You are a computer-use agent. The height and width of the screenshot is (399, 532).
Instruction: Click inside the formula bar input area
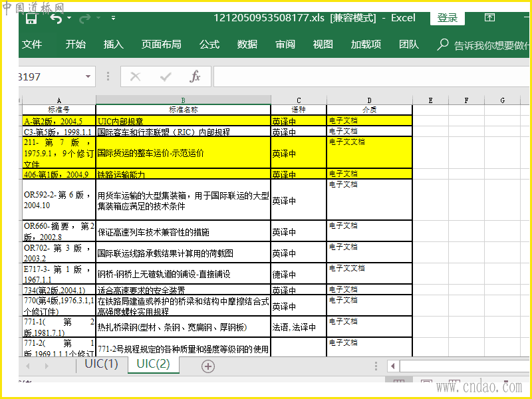tap(371, 76)
